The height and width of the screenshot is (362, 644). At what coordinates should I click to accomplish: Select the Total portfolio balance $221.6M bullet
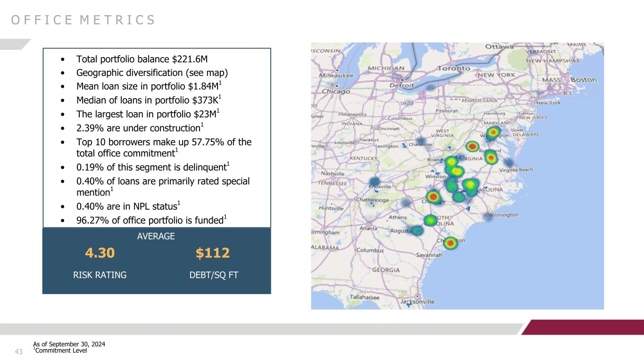[x=142, y=59]
